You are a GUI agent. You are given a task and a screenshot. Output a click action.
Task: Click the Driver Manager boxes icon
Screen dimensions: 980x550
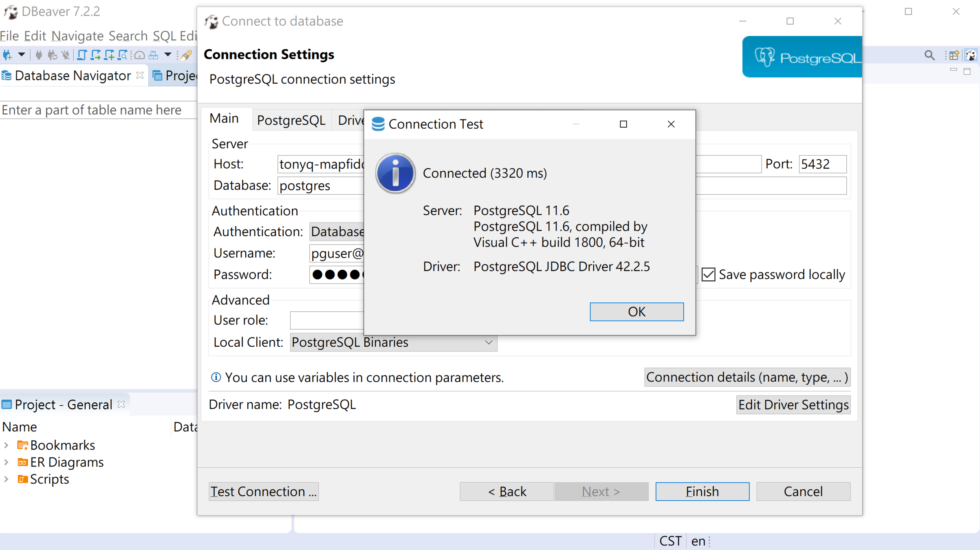pos(154,55)
